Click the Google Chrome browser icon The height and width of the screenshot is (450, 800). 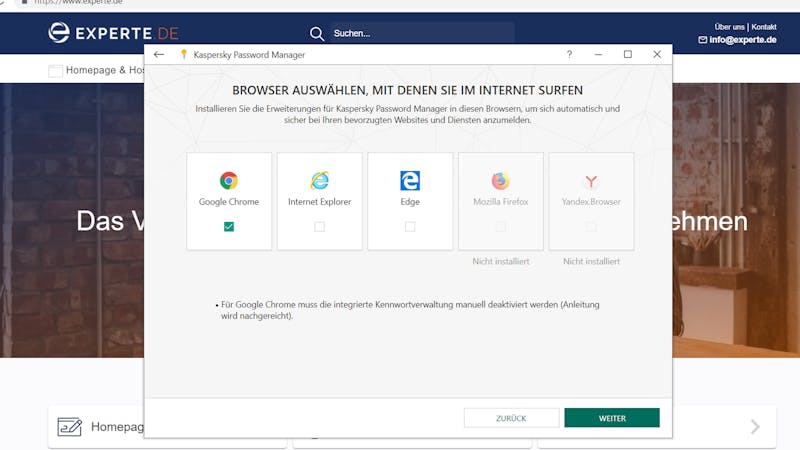click(229, 181)
